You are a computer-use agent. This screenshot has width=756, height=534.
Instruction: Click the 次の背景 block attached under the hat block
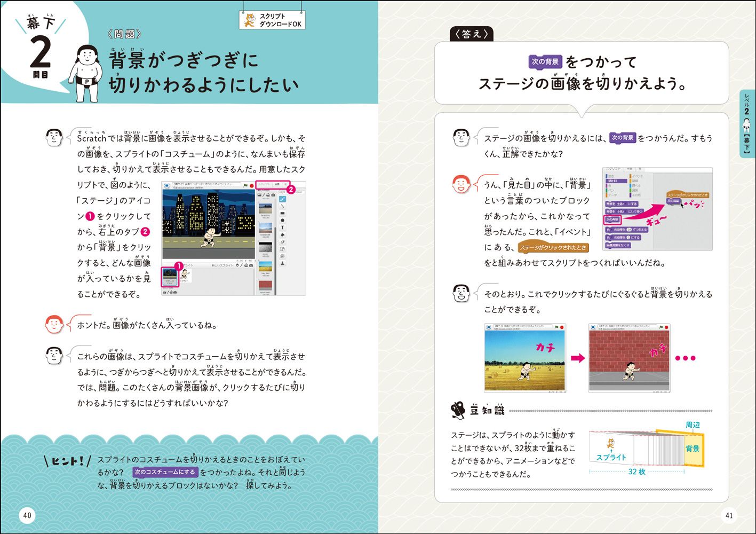point(673,201)
